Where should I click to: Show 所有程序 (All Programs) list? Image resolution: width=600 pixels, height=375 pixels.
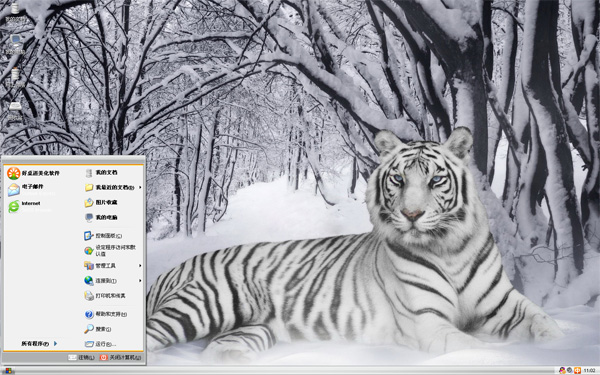point(39,344)
